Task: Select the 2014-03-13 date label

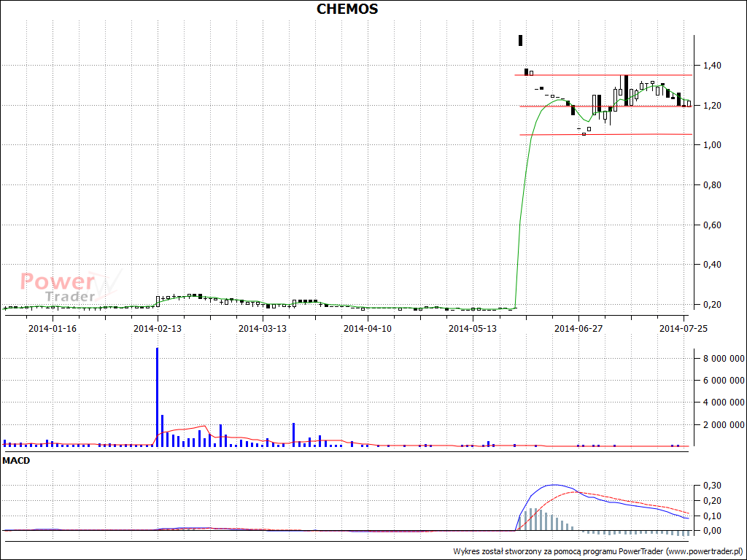Action: (263, 329)
